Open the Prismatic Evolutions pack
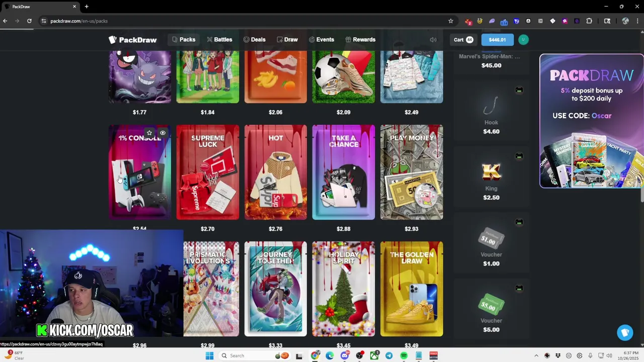 (x=211, y=289)
